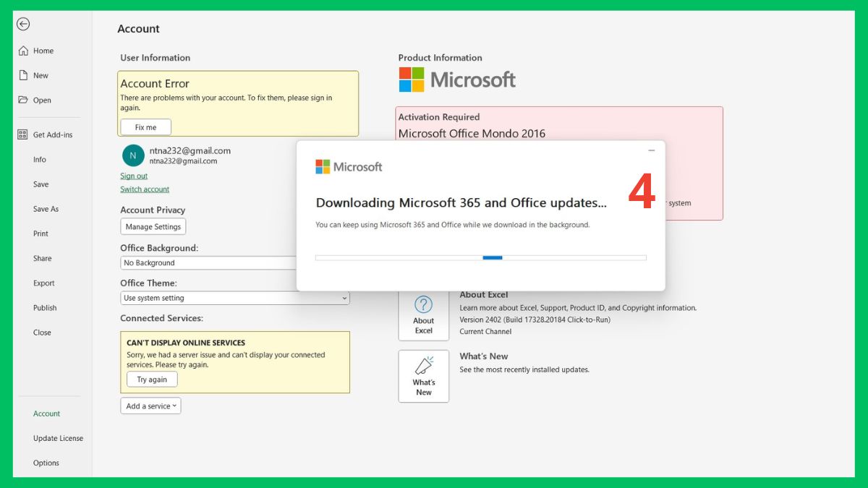Open Get Add-ins
The height and width of the screenshot is (488, 868).
(47, 134)
